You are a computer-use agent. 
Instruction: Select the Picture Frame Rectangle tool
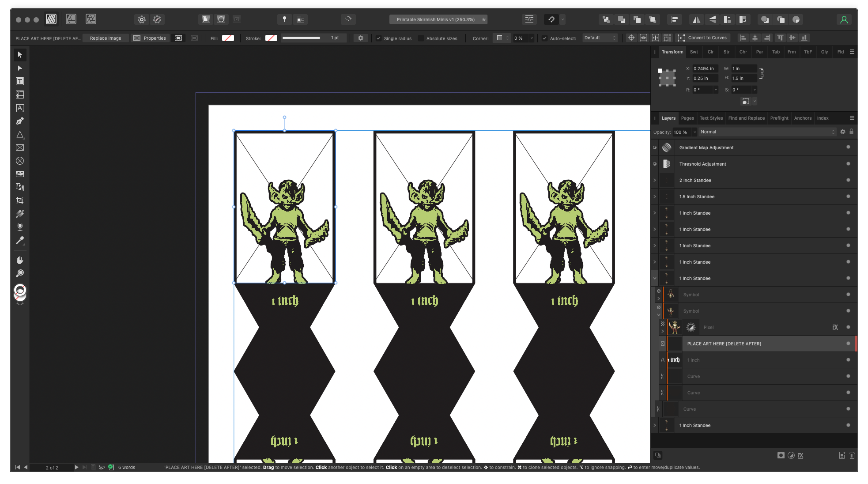coord(20,147)
